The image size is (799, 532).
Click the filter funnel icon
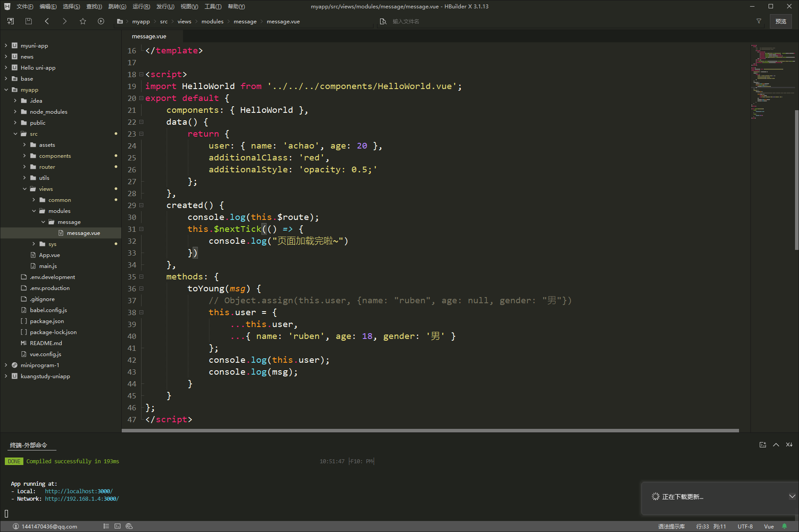[x=759, y=21]
